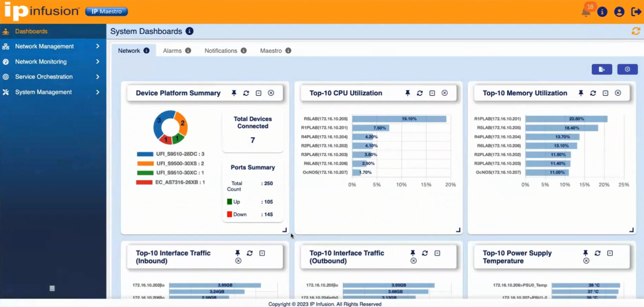
Task: Click the info icon beside System Dashboards
Action: (189, 31)
